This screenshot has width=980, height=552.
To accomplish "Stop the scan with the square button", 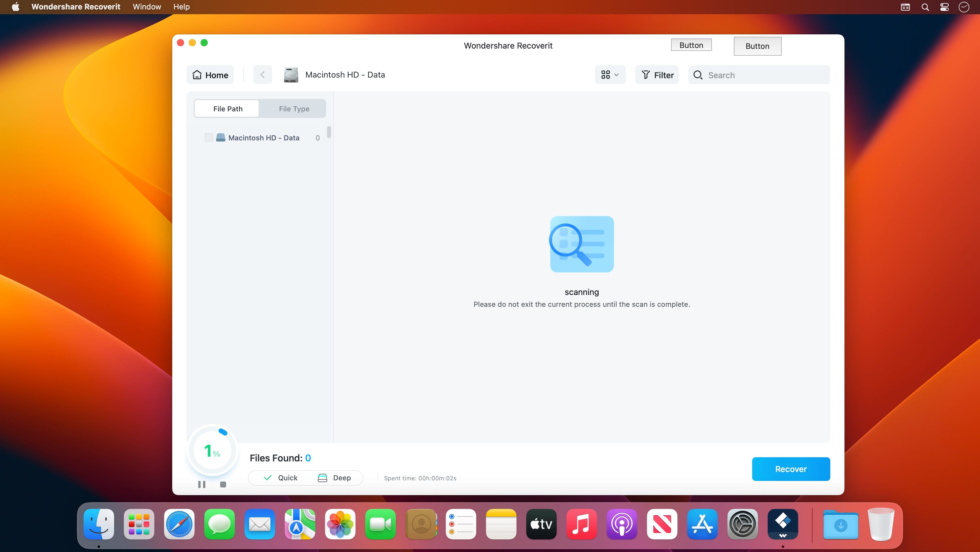I will pyautogui.click(x=223, y=484).
